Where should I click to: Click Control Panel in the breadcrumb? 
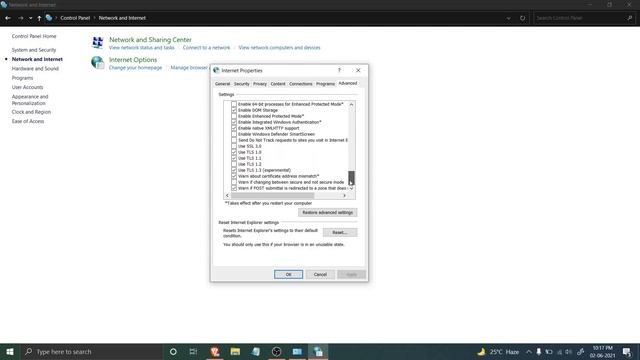pos(75,18)
